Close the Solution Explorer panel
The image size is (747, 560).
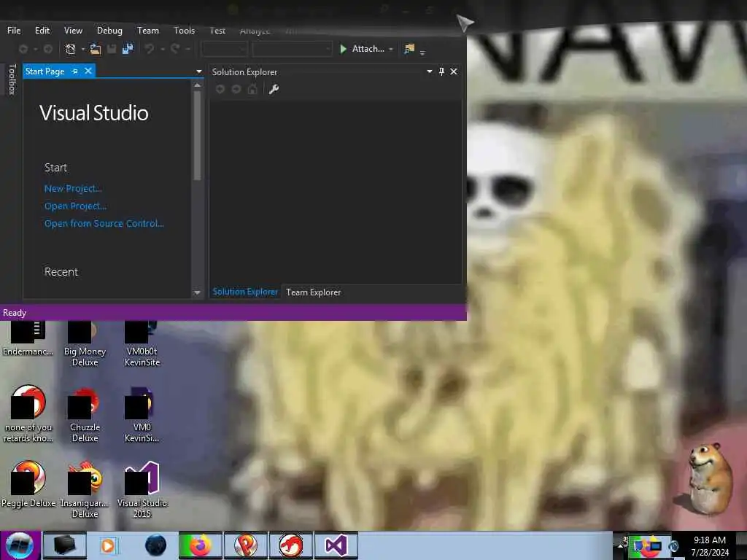pyautogui.click(x=454, y=71)
